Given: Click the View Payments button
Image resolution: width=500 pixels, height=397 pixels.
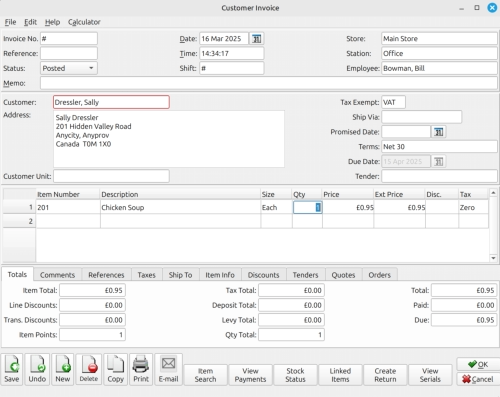Looking at the screenshot, I should pyautogui.click(x=250, y=375).
